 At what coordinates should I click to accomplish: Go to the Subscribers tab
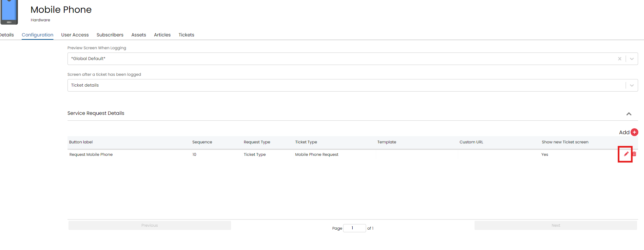click(110, 35)
